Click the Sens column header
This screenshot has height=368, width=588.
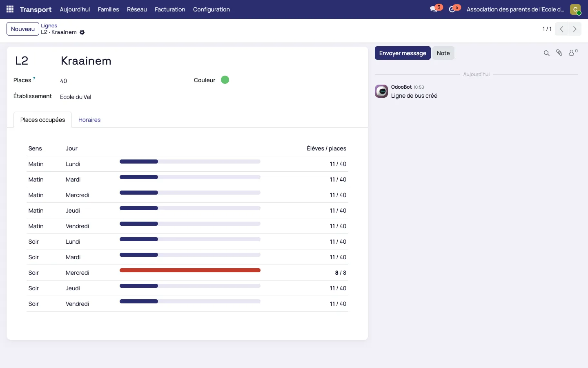tap(35, 148)
